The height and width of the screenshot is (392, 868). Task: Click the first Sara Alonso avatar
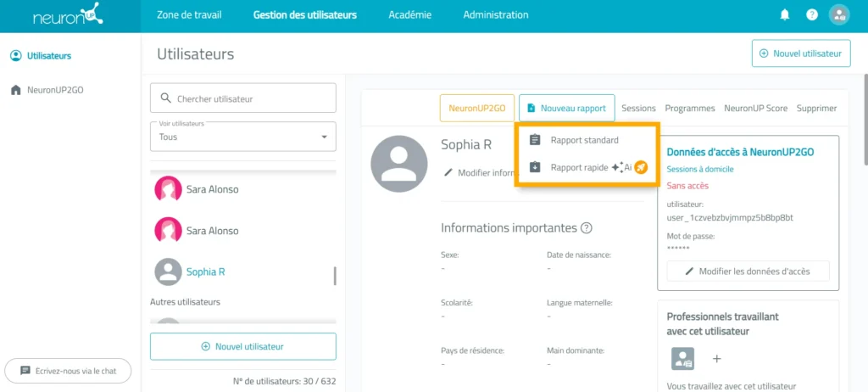pos(169,189)
